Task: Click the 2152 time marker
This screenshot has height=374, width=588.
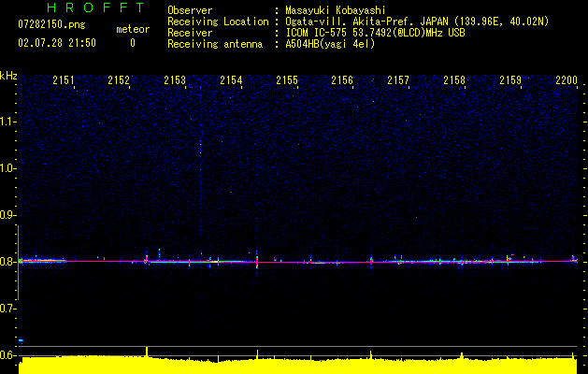Action: click(x=119, y=80)
